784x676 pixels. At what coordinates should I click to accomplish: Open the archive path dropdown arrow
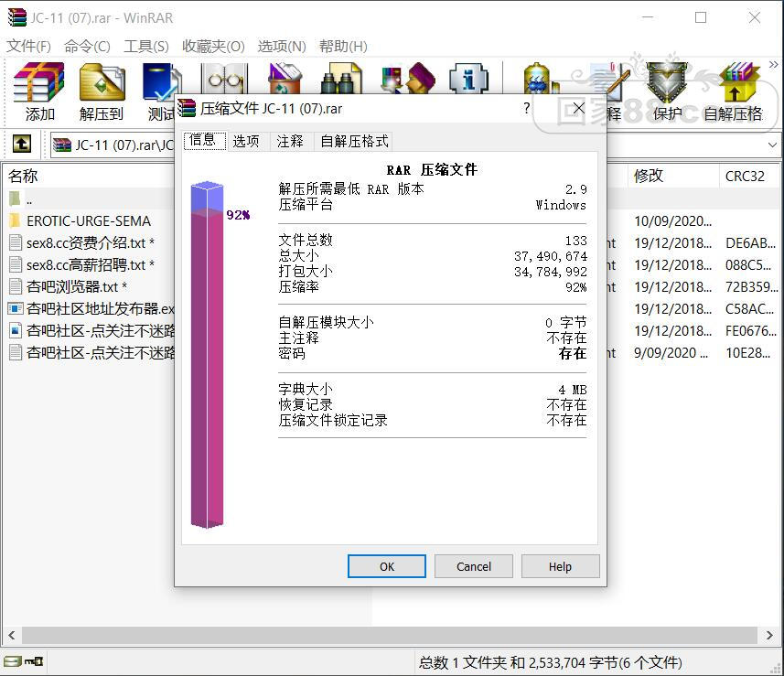coord(772,145)
